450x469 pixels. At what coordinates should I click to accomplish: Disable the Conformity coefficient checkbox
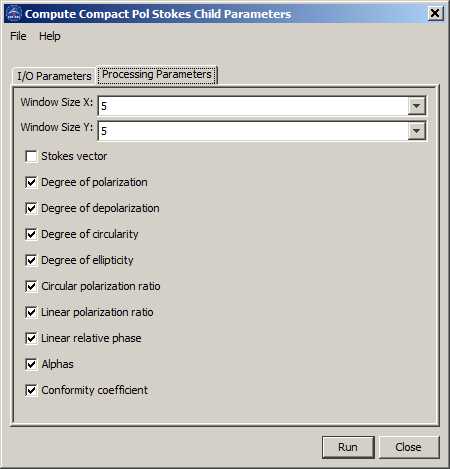click(31, 390)
